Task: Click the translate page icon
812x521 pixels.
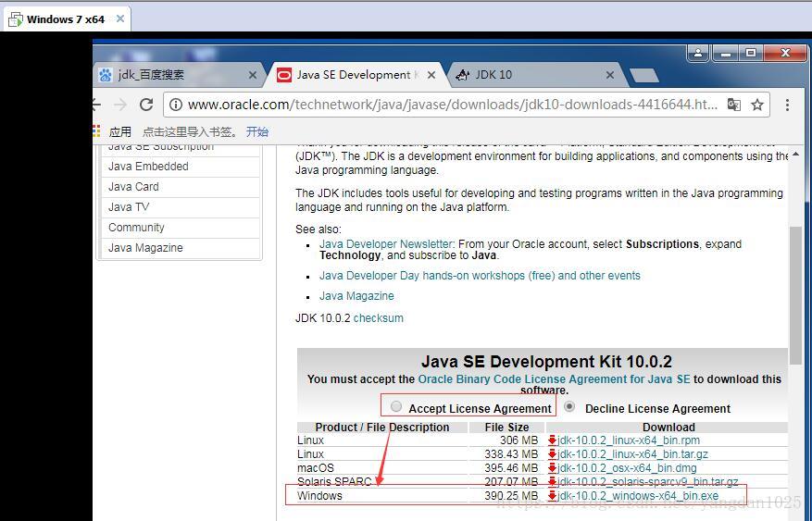Action: [x=734, y=105]
